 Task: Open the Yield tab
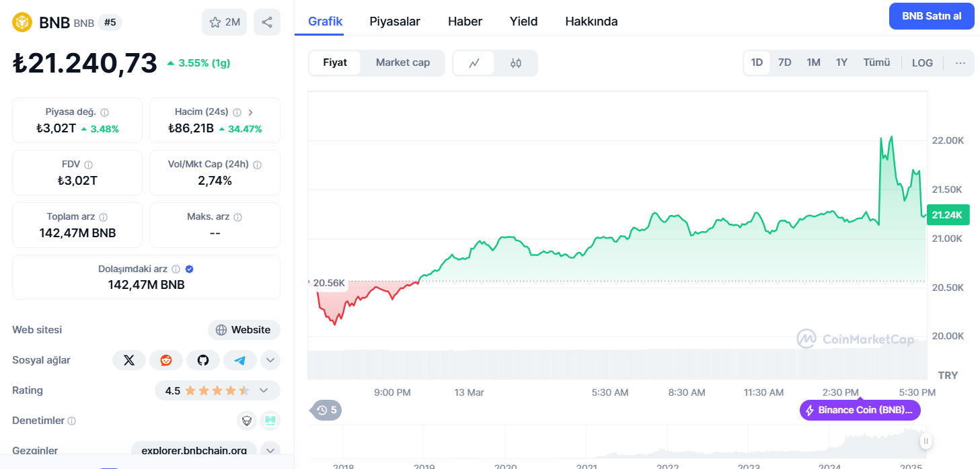tap(523, 22)
